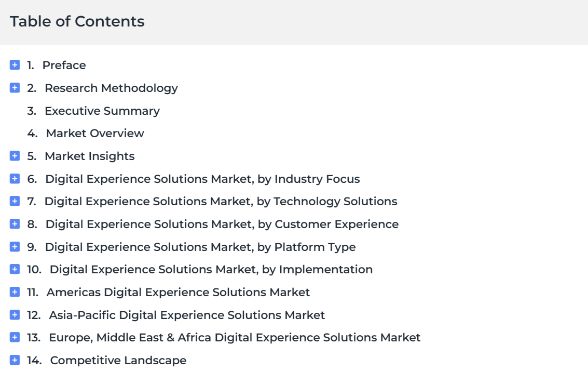
Task: Click Digital Experience Solutions by Implementation text
Action: coord(211,270)
